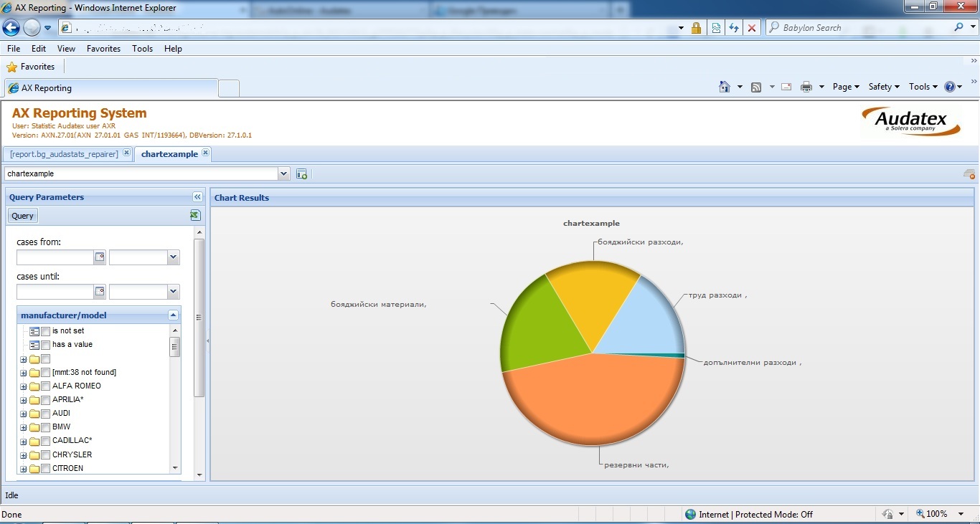Click the red Stop loading icon

tap(751, 28)
